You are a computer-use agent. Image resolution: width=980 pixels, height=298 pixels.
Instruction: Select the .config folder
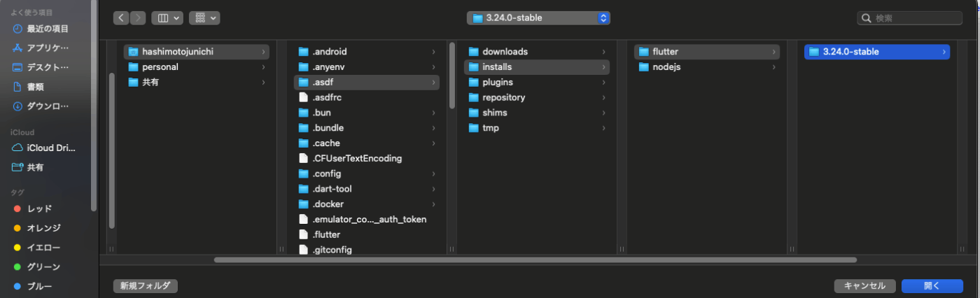pyautogui.click(x=366, y=173)
